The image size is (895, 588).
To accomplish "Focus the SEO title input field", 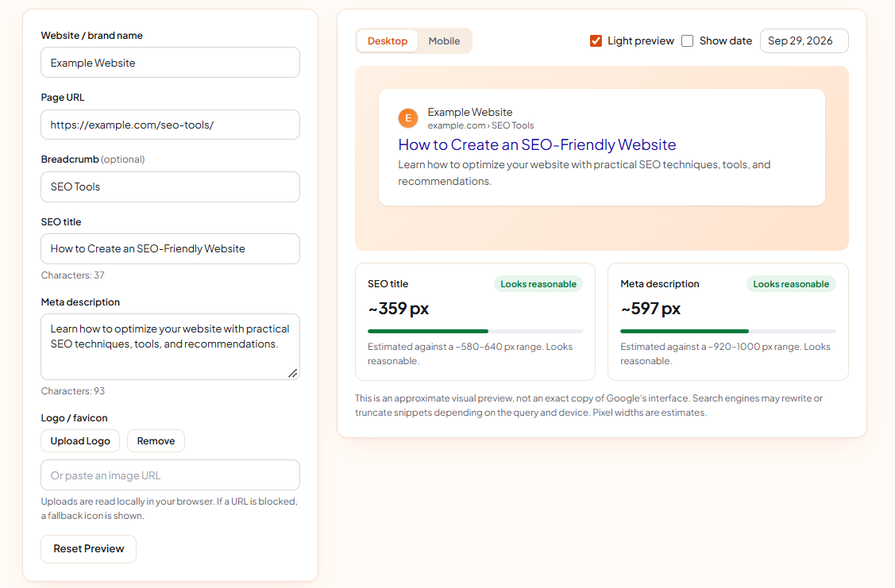I will click(170, 248).
